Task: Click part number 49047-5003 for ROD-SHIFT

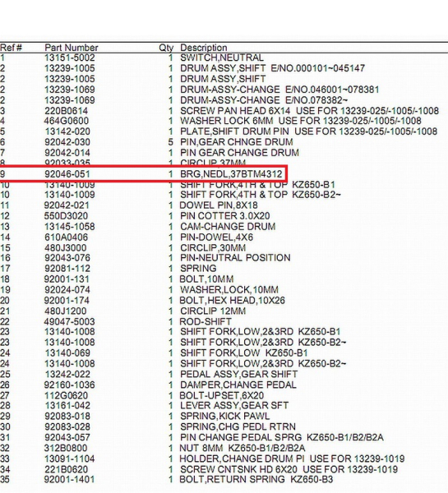Action: (x=69, y=321)
